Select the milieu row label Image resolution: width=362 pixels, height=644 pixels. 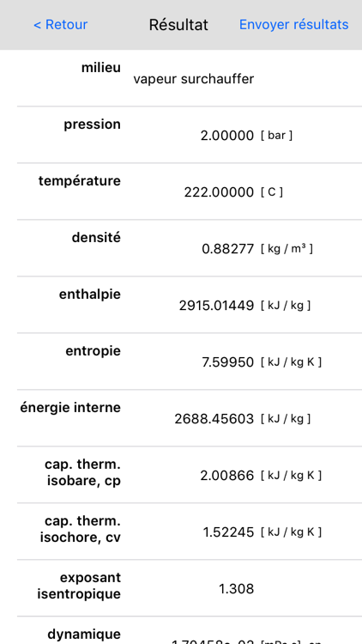coord(101,67)
